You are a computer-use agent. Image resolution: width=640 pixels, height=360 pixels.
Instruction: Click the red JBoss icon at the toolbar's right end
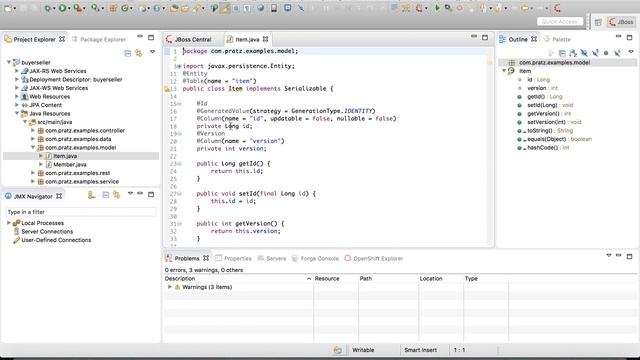pos(557,8)
